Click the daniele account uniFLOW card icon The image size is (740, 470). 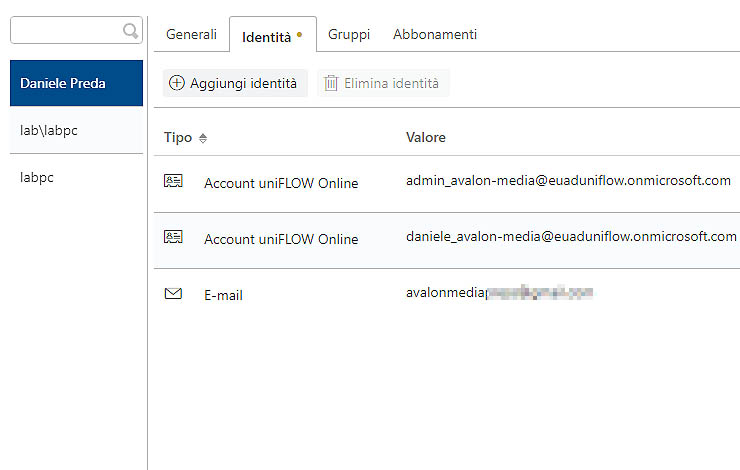pos(173,238)
